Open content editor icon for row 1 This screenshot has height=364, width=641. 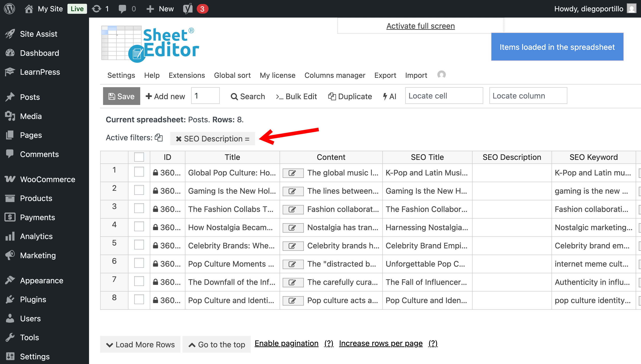coord(293,173)
